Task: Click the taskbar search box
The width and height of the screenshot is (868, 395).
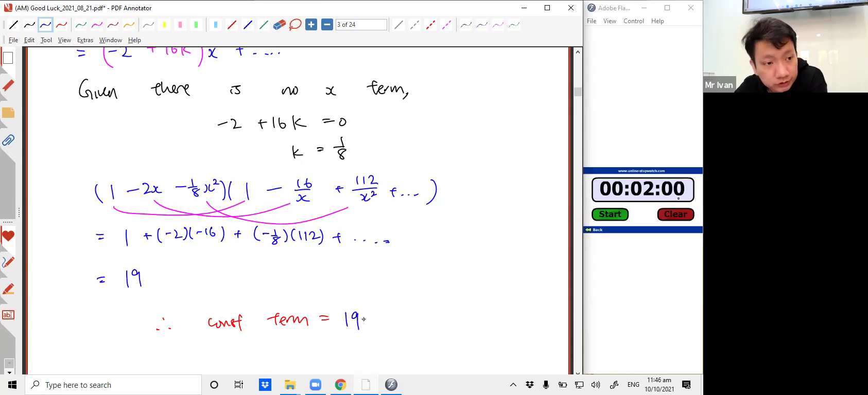Action: (113, 385)
